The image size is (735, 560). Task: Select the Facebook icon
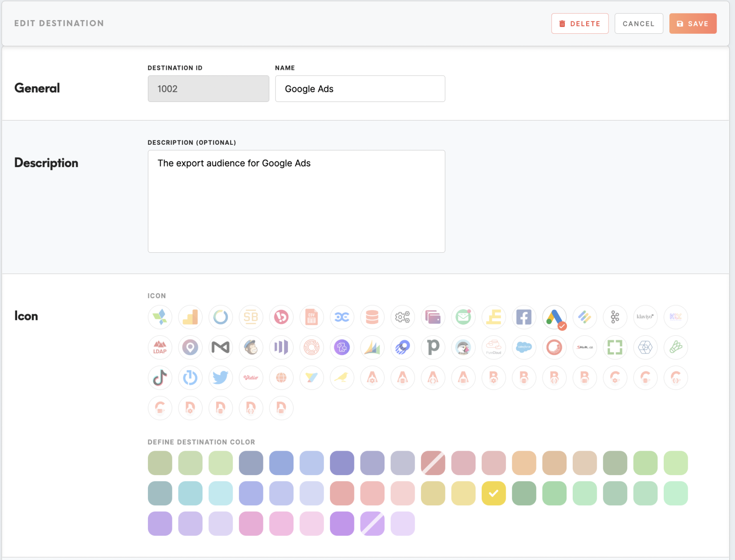tap(524, 317)
